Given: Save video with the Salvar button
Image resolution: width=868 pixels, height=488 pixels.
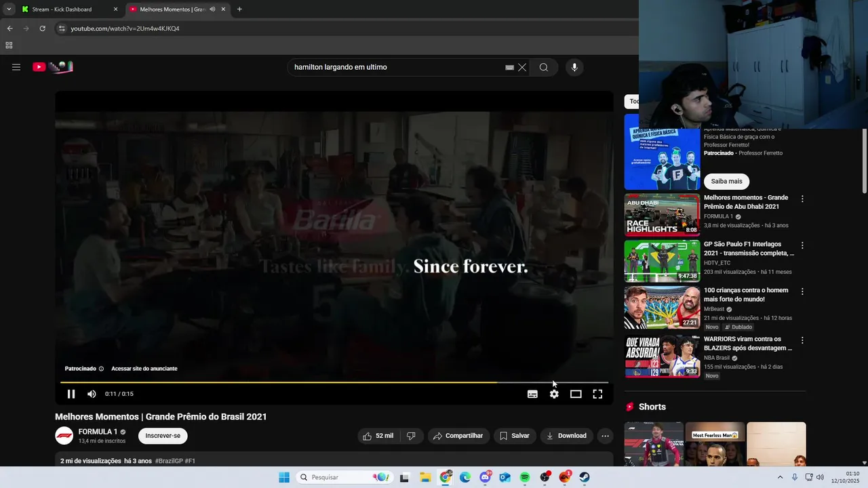Looking at the screenshot, I should (x=515, y=436).
